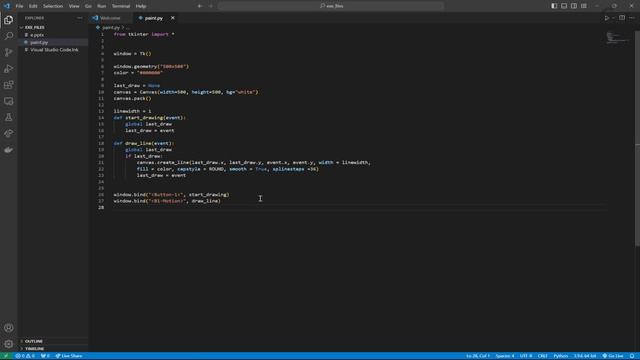Go forward with the navigation arrow
The image size is (640, 360).
coord(211,6)
